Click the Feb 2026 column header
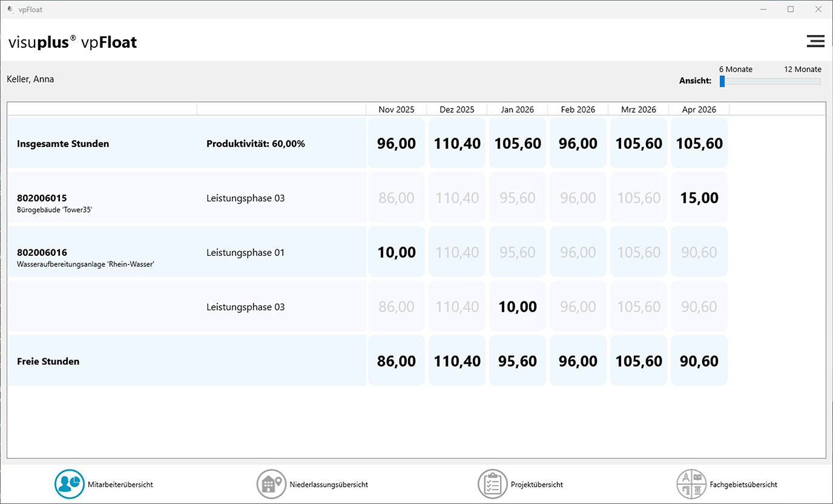This screenshot has width=833, height=504. click(578, 110)
